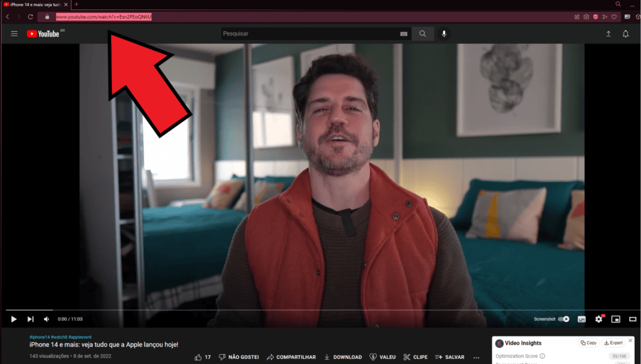Open the YouTube settings gear on the player
The image size is (641, 364).
599,319
